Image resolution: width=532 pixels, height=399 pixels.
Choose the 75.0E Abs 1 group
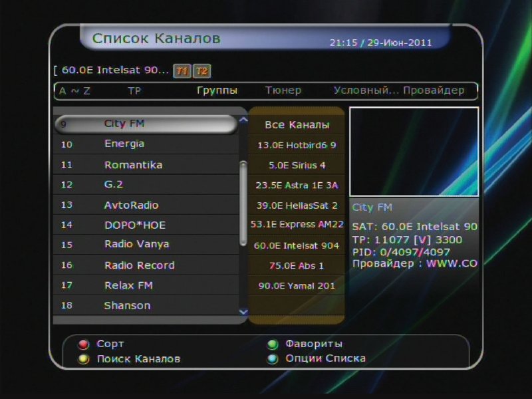(x=297, y=265)
